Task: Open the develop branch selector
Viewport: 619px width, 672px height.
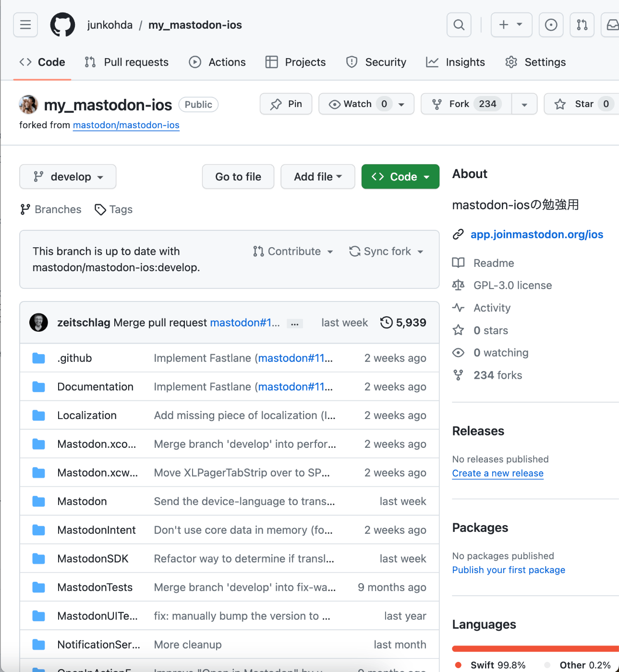Action: (68, 177)
